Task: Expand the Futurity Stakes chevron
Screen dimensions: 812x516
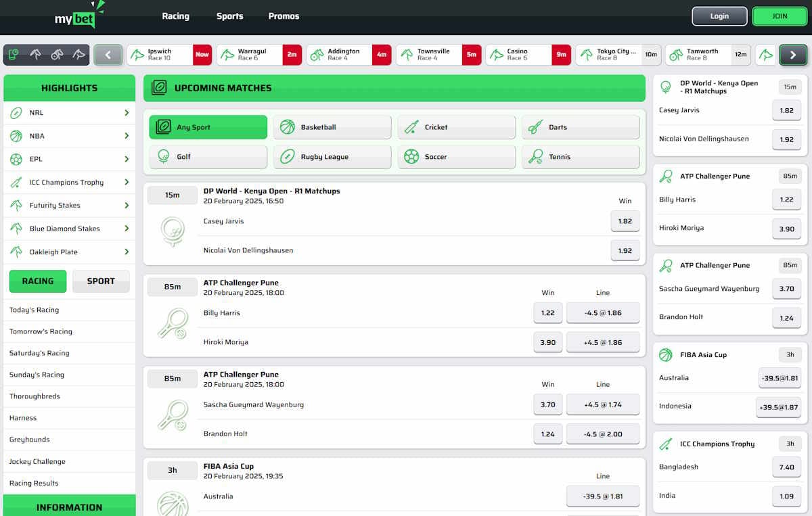Action: 127,206
